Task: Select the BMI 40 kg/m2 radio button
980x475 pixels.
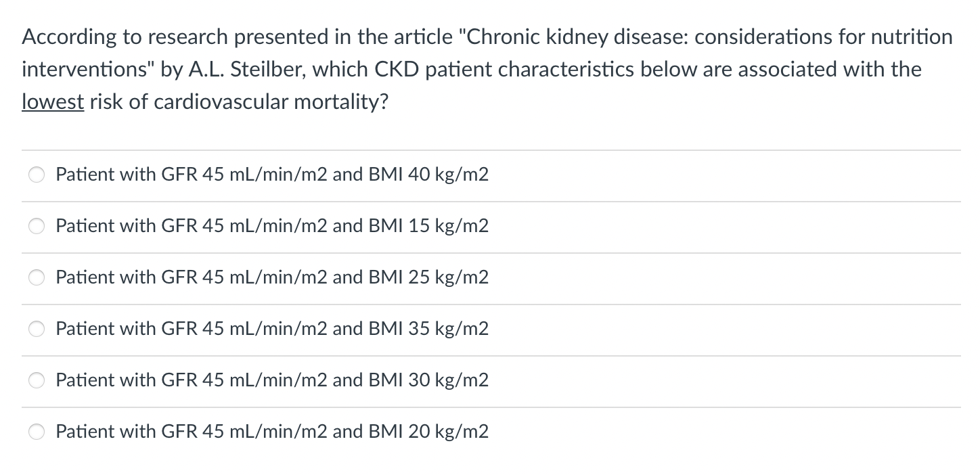Action: pyautogui.click(x=37, y=175)
